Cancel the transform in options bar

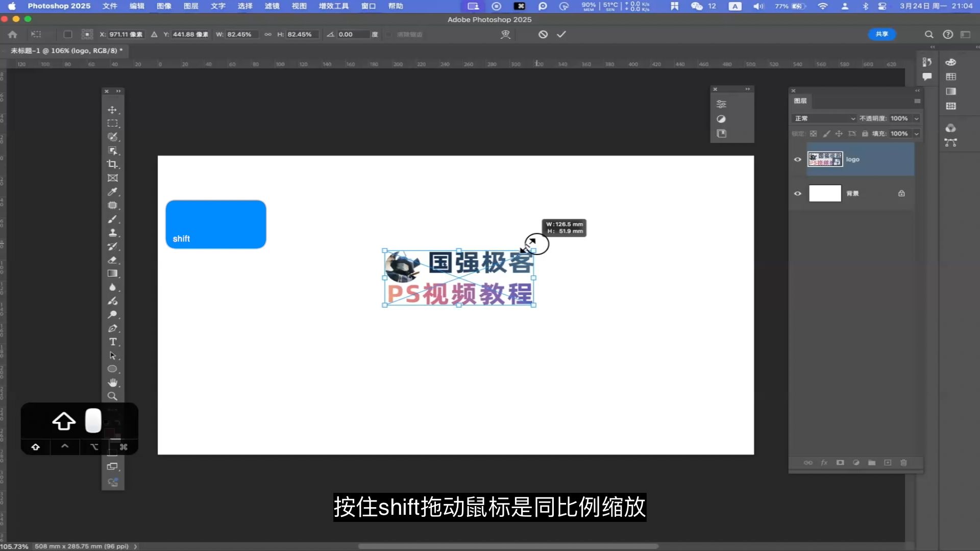coord(543,34)
